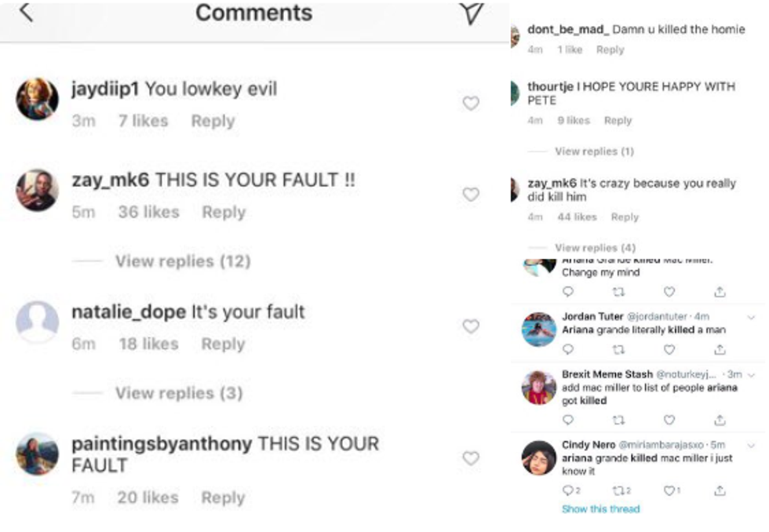769x532 pixels.
Task: Open dropdown chevron on Cindy Nero's tweet
Action: pyautogui.click(x=752, y=445)
